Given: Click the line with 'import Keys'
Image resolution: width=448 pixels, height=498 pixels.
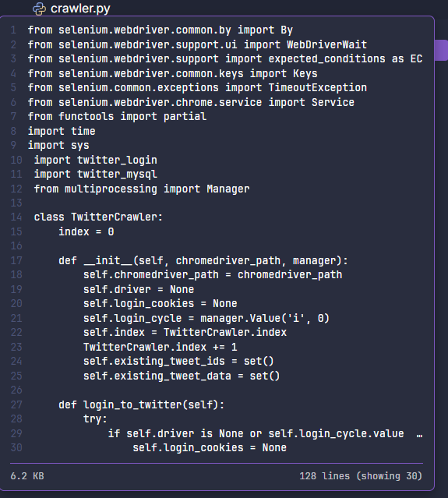Looking at the screenshot, I should pyautogui.click(x=172, y=74).
